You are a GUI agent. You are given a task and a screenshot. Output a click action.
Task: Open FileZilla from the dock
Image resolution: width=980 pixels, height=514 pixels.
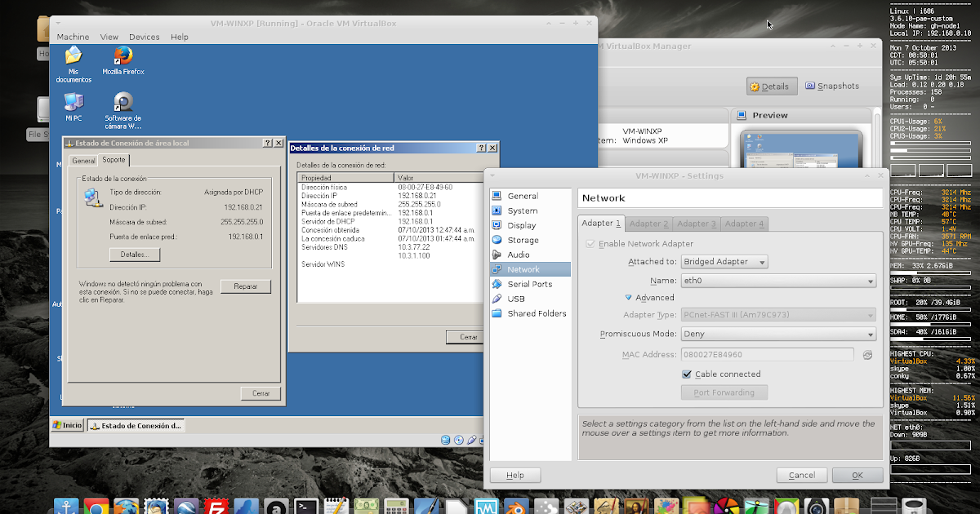[x=216, y=507]
